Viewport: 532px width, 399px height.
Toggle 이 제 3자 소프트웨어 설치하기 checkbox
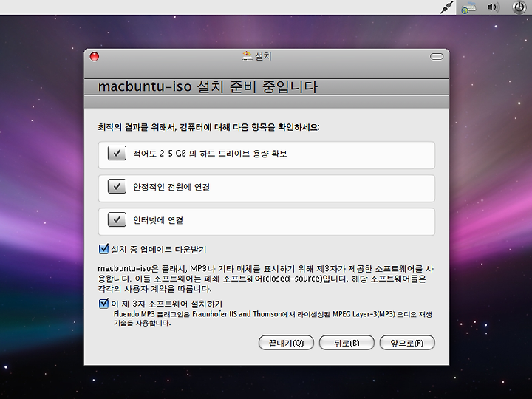(104, 304)
